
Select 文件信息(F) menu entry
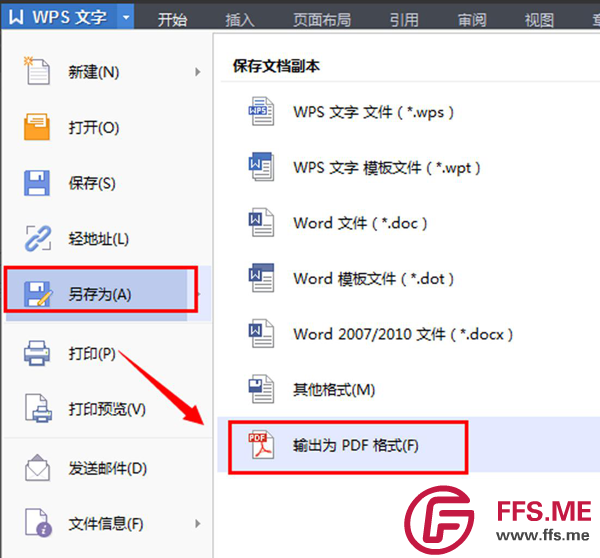[108, 523]
